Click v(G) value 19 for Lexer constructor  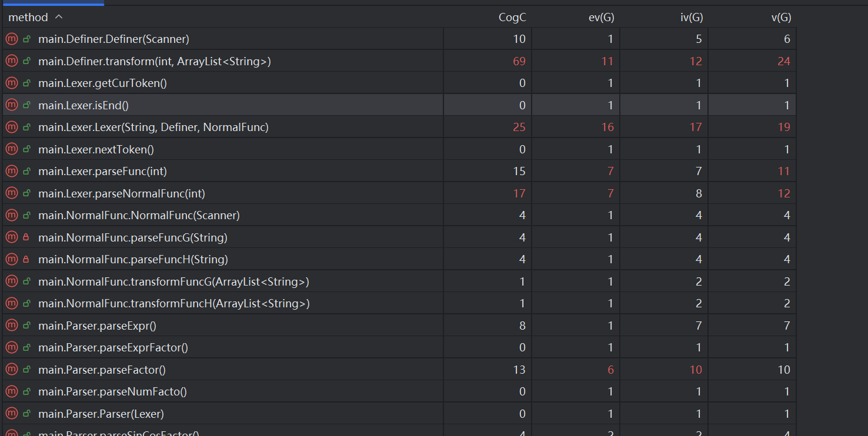(783, 128)
